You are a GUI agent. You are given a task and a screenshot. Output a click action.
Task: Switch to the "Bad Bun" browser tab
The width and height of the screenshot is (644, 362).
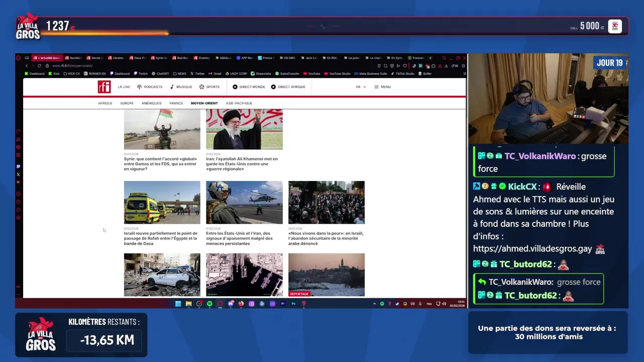click(x=181, y=58)
